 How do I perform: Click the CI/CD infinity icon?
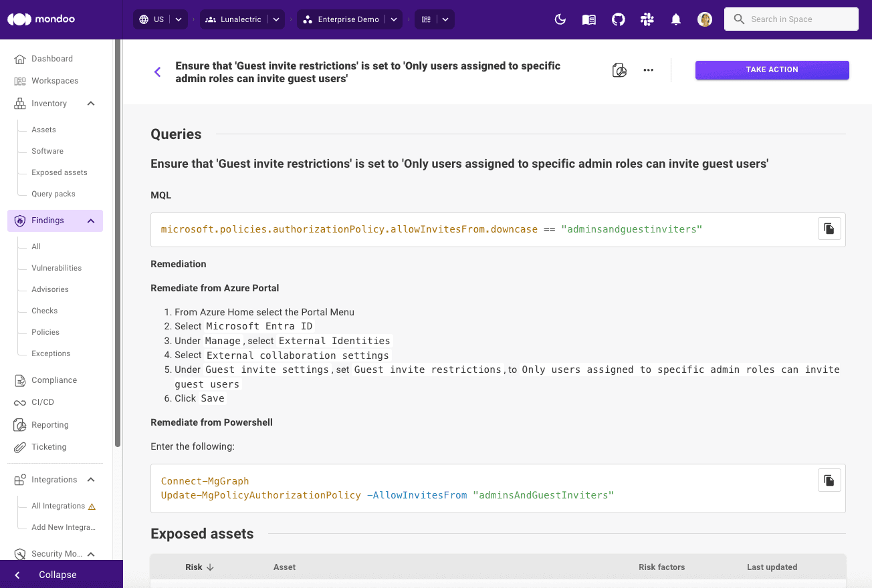pyautogui.click(x=19, y=402)
